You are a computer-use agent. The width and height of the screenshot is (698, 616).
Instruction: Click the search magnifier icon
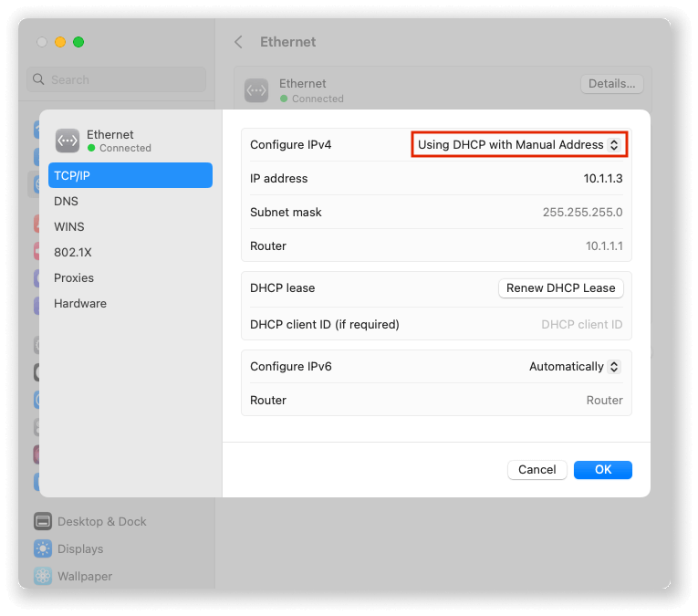pyautogui.click(x=38, y=79)
